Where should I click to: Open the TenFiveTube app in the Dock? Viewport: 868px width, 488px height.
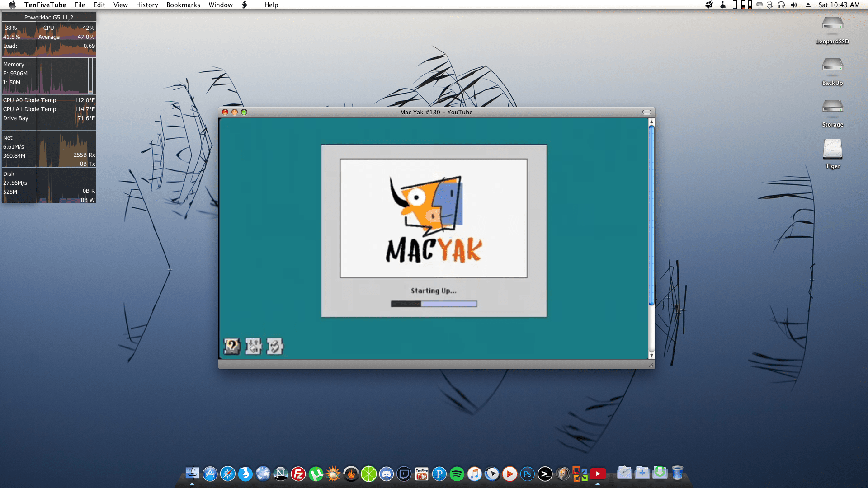coord(421,474)
